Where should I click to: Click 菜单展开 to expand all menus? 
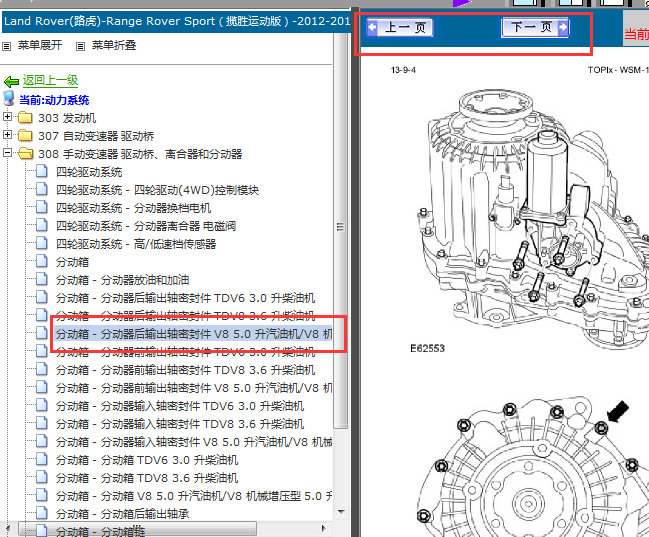point(40,45)
